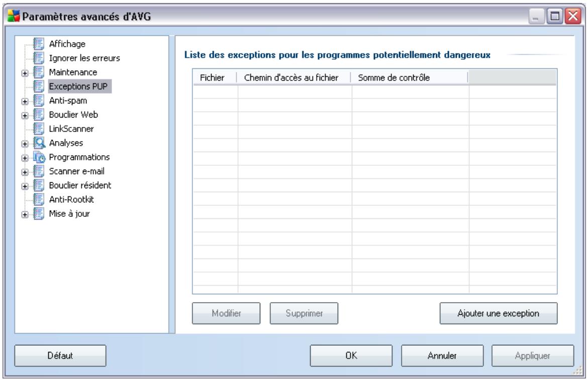
Task: Select Anti-Rootkit label
Action: tap(71, 200)
